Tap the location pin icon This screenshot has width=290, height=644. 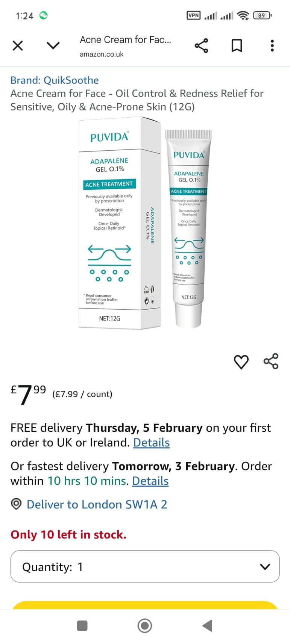pyautogui.click(x=16, y=504)
